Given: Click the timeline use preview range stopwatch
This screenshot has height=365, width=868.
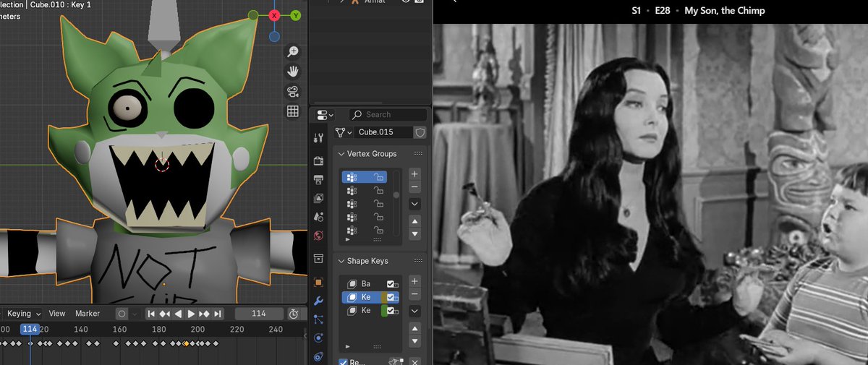Looking at the screenshot, I should (x=294, y=314).
